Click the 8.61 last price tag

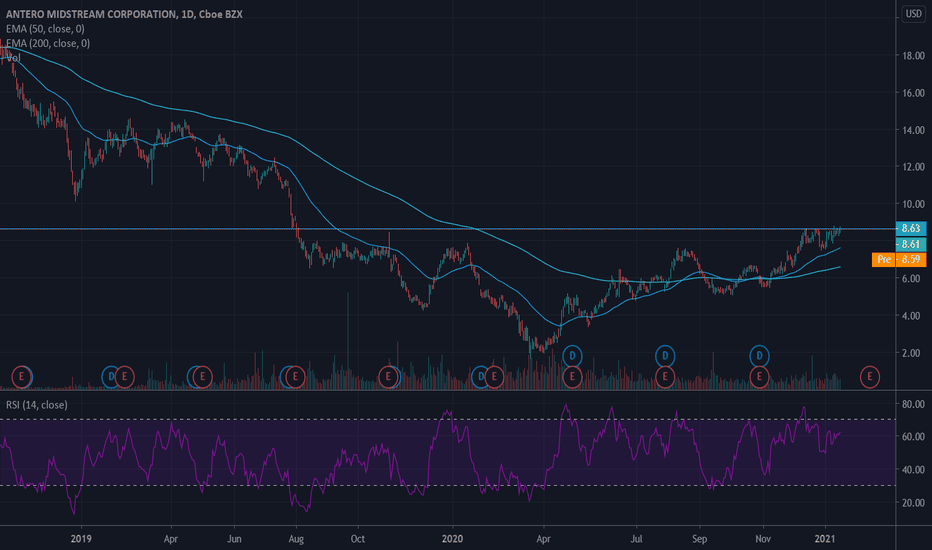pyautogui.click(x=911, y=244)
